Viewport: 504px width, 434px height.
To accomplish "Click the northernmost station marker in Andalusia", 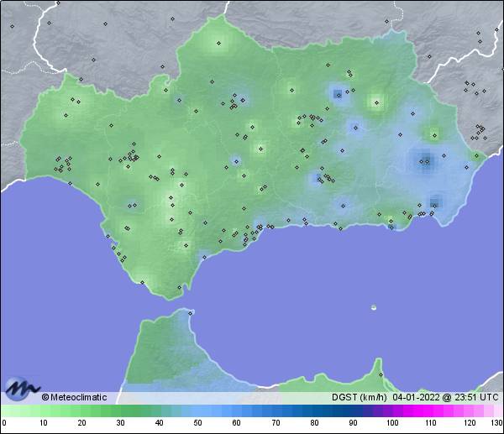I will tap(219, 43).
